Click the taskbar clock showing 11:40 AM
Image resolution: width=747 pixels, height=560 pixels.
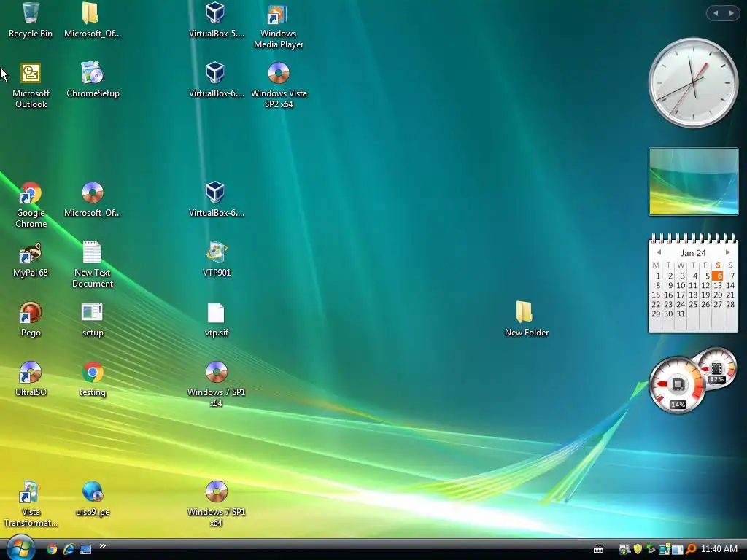coord(719,549)
